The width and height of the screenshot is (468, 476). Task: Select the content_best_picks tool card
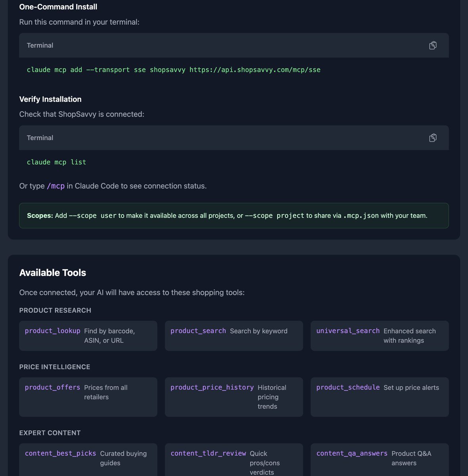coord(88,460)
